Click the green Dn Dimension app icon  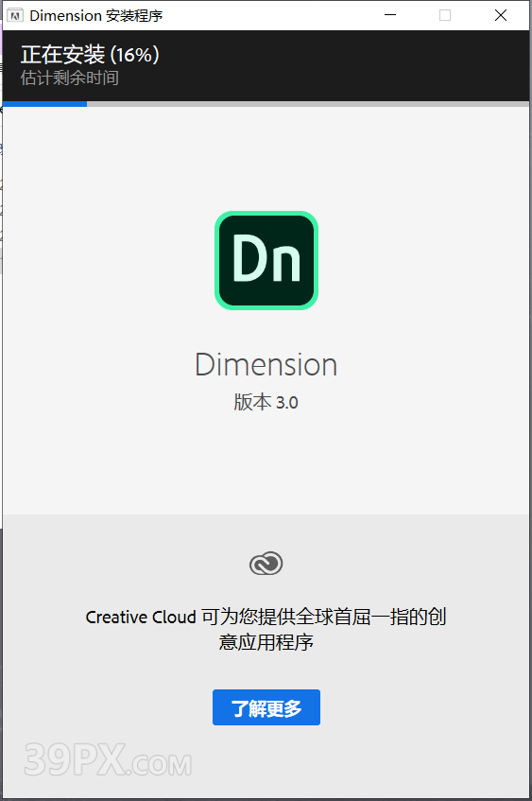[x=266, y=260]
